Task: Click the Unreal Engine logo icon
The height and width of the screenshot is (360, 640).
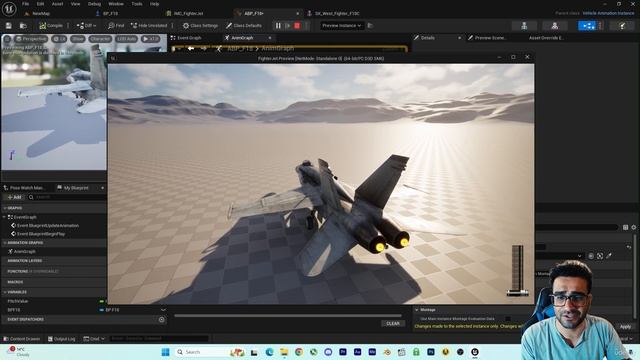Action: pyautogui.click(x=9, y=8)
